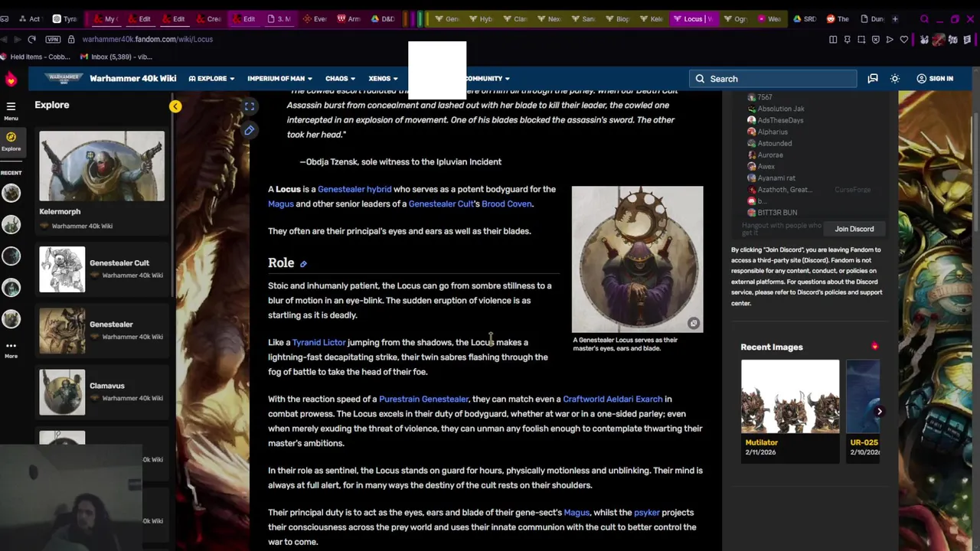Expand the IMPERIUM OF MAN dropdown
The width and height of the screenshot is (980, 551).
point(279,78)
